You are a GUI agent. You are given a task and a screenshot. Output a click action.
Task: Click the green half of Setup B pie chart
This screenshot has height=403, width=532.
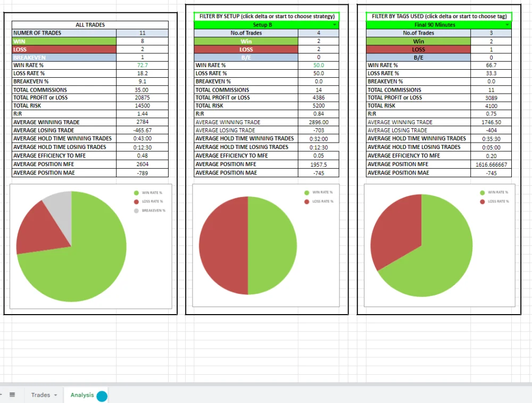[272, 245]
